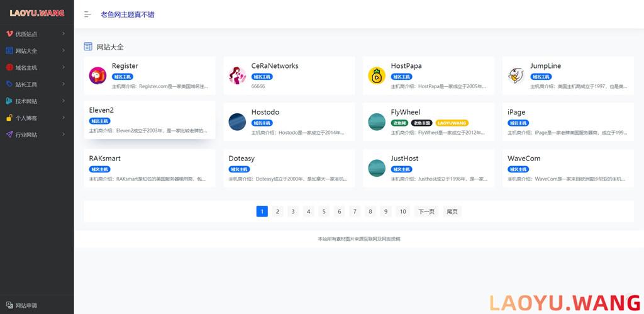Go to page 5
This screenshot has height=314, width=644.
pos(324,211)
